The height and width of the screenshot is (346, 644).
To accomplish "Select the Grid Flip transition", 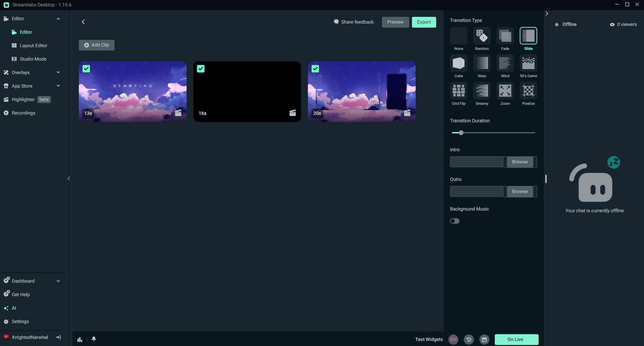I will [x=458, y=91].
